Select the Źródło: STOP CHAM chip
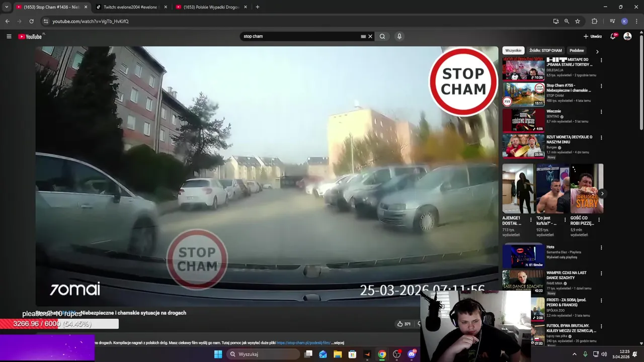 click(x=545, y=51)
